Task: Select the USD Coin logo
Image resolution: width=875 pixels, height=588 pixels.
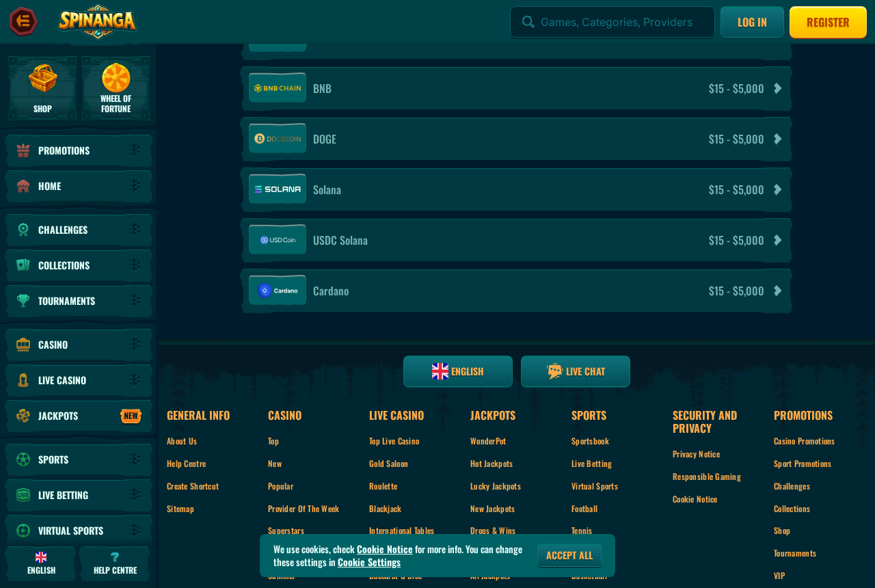Action: tap(278, 240)
